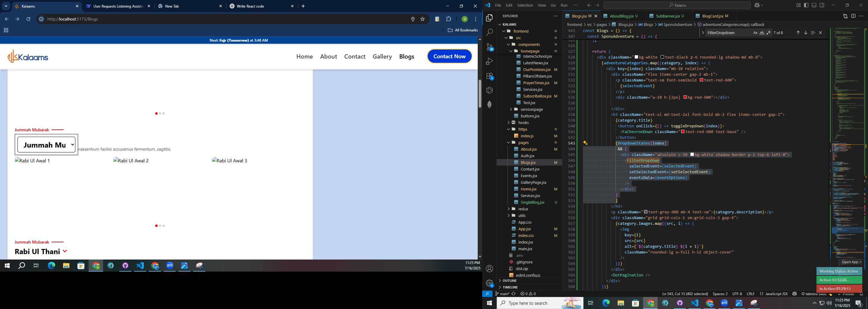The image size is (868, 309).
Task: Open Chrome's three-dot menu
Action: pyautogui.click(x=476, y=19)
